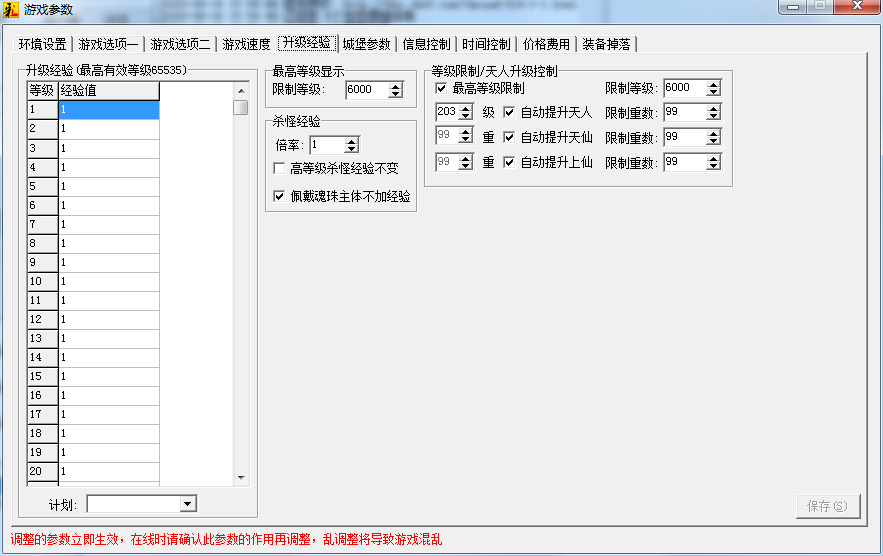
Task: Uncheck 佩戴魂珠主体不加经验 option
Action: tap(280, 197)
